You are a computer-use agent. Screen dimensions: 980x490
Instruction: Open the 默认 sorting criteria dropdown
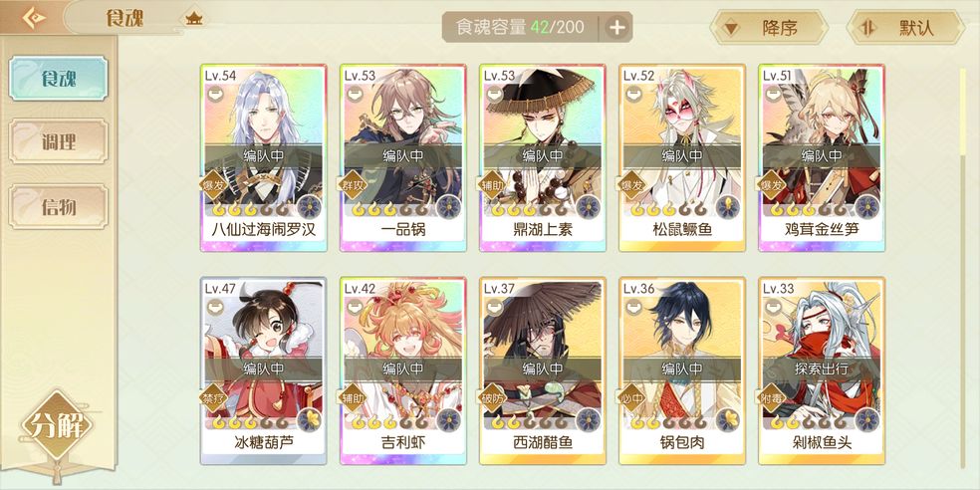tap(905, 28)
